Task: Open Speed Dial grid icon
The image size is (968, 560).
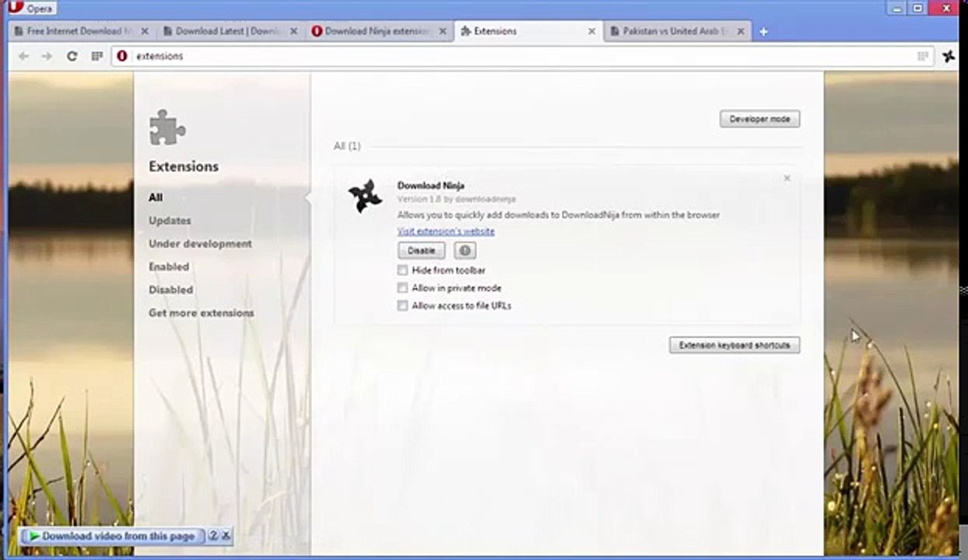Action: (96, 56)
